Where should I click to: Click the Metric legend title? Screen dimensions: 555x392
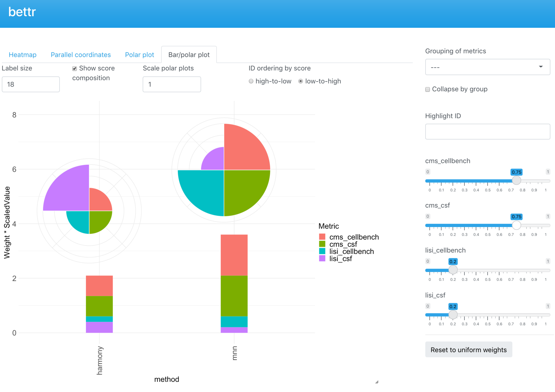[329, 226]
